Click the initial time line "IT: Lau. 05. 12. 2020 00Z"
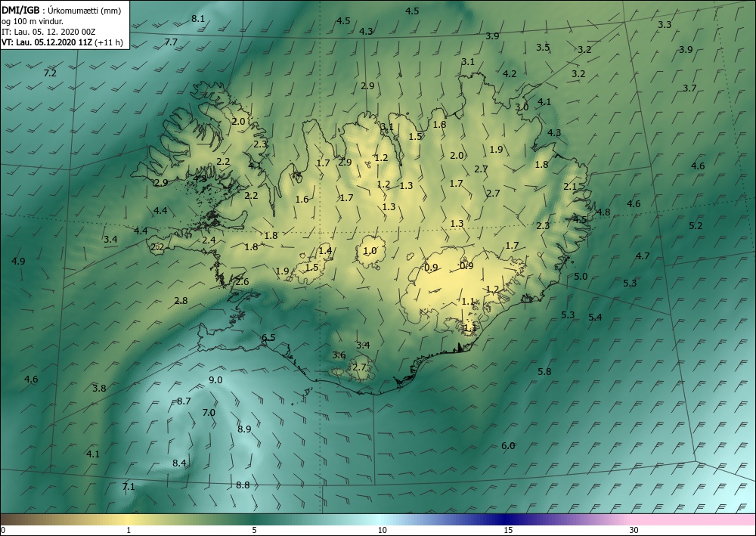This screenshot has height=536, width=756. (x=48, y=32)
